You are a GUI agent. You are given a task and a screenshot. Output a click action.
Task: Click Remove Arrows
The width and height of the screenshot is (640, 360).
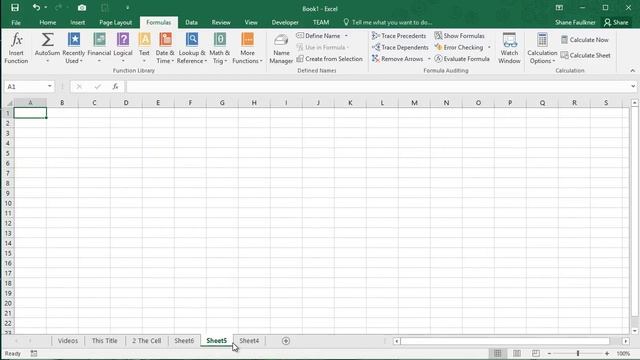[398, 59]
